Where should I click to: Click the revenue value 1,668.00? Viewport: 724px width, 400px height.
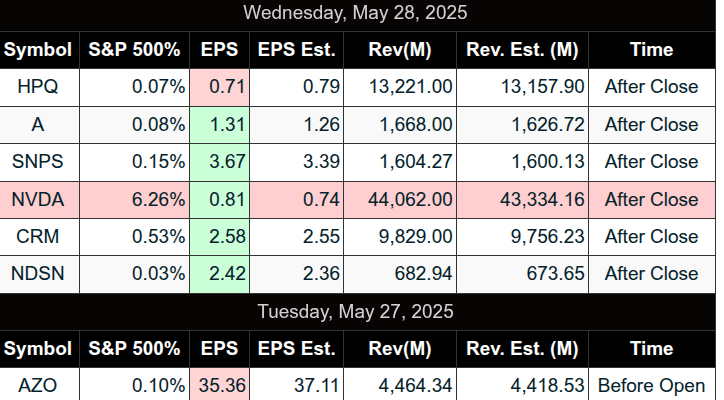[x=400, y=125]
